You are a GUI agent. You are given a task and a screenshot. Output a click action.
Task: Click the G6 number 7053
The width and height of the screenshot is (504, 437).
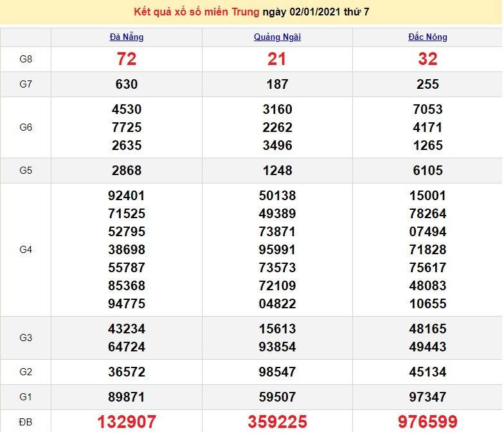[428, 109]
